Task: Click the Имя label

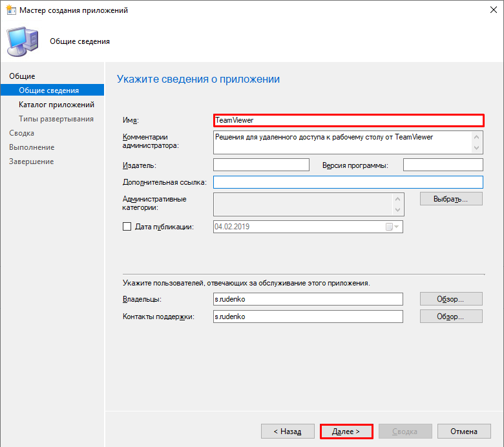Action: coord(131,120)
